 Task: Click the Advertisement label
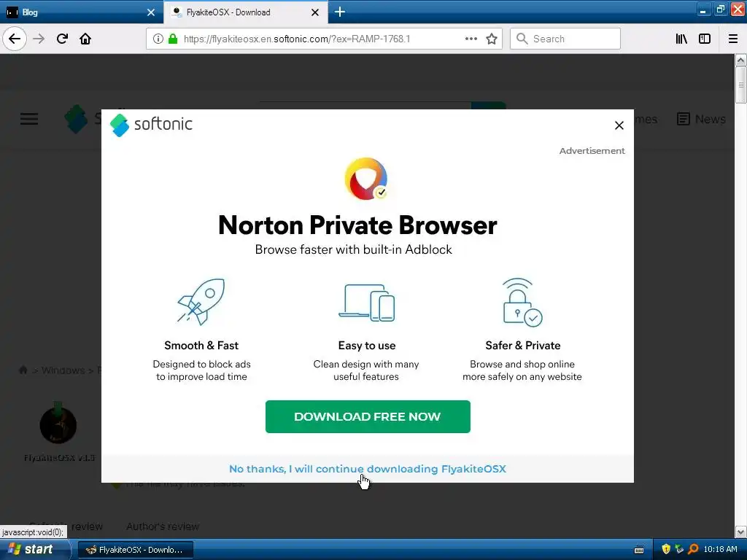(x=592, y=150)
